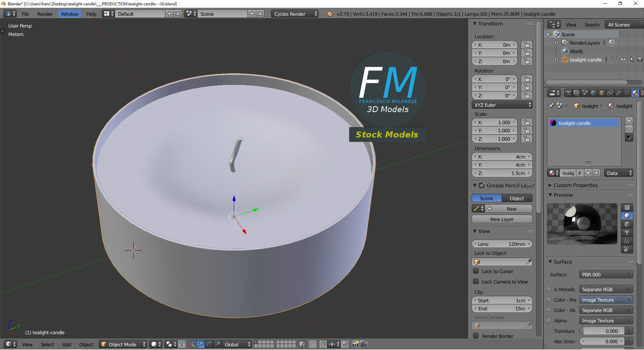
Task: Delete the Default screen layout
Action: tap(178, 14)
